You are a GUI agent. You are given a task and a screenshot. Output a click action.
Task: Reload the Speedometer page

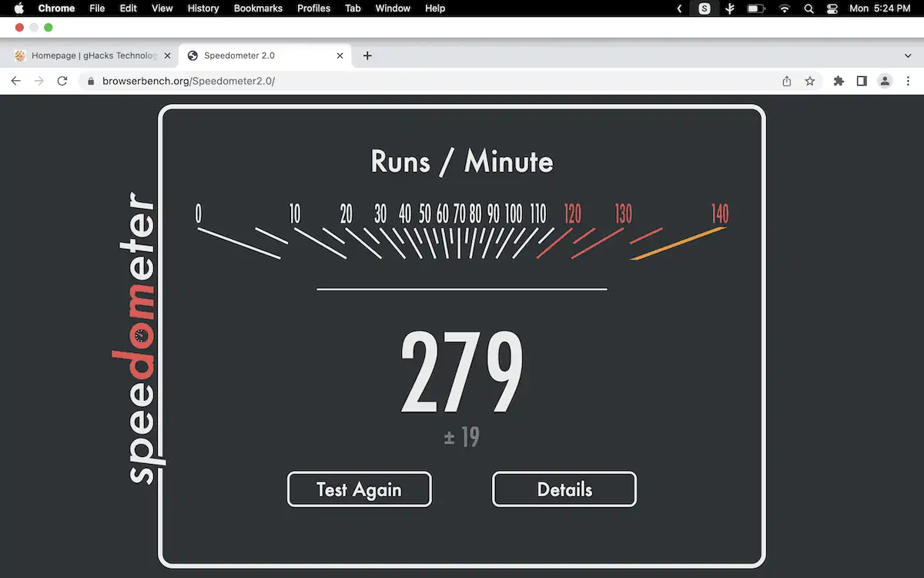point(62,81)
